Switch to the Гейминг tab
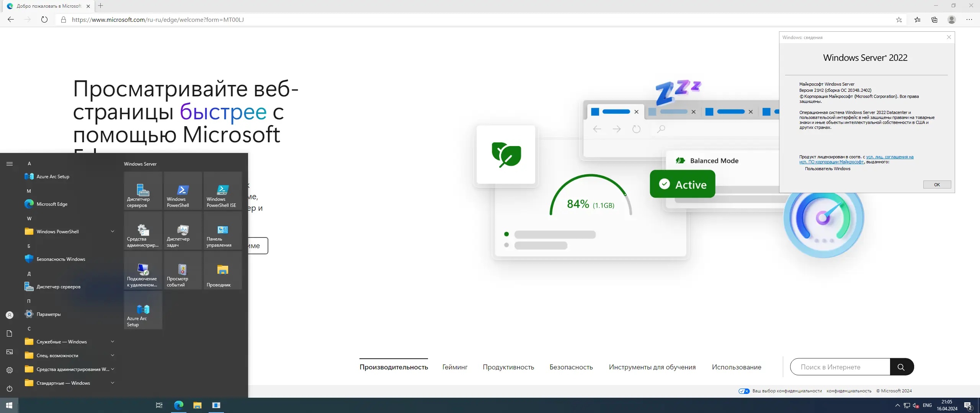The height and width of the screenshot is (413, 980). pyautogui.click(x=455, y=367)
